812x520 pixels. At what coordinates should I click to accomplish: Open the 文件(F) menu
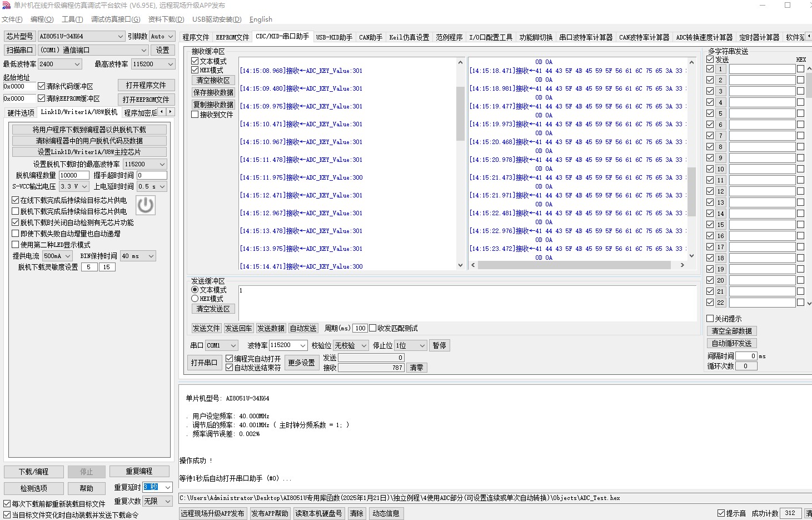point(12,19)
